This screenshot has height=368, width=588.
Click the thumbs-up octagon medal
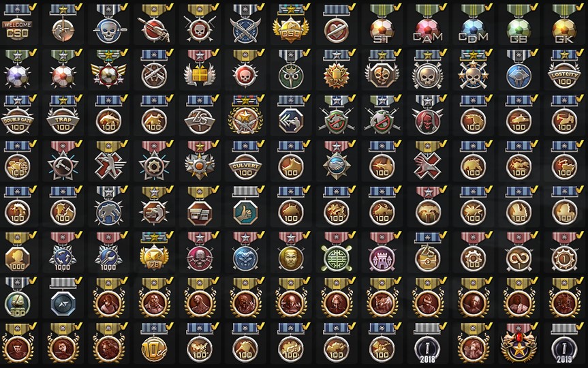click(x=245, y=206)
